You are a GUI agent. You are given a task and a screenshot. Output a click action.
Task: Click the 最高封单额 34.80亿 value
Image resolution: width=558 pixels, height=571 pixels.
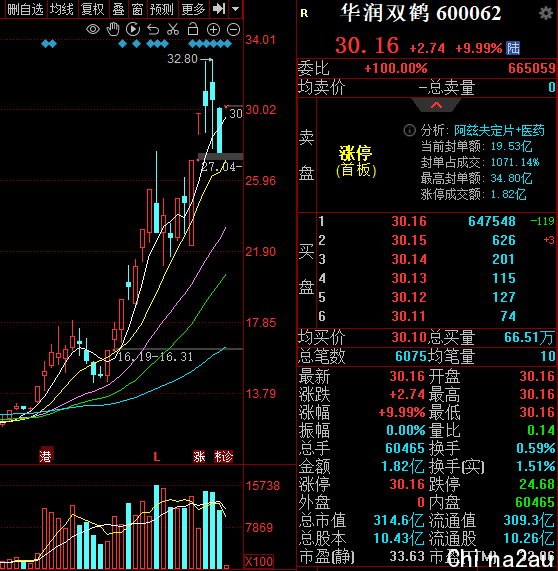click(x=511, y=178)
